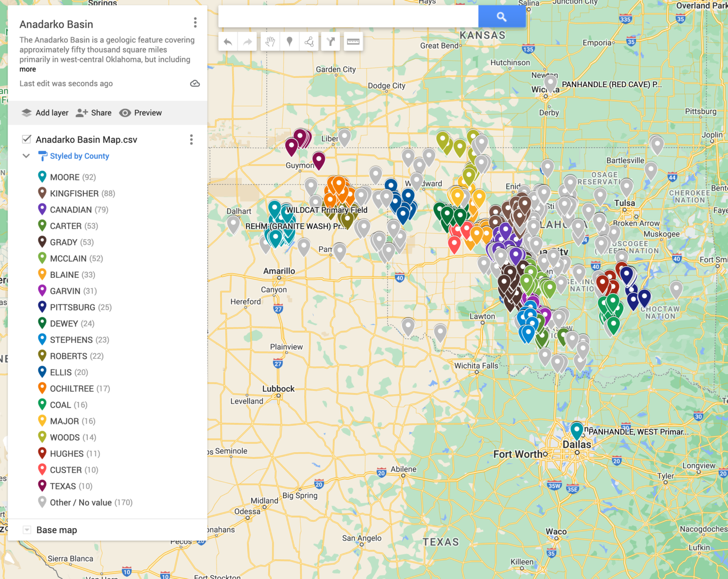Select the measure distances ruler tool
The width and height of the screenshot is (728, 579).
pyautogui.click(x=352, y=42)
